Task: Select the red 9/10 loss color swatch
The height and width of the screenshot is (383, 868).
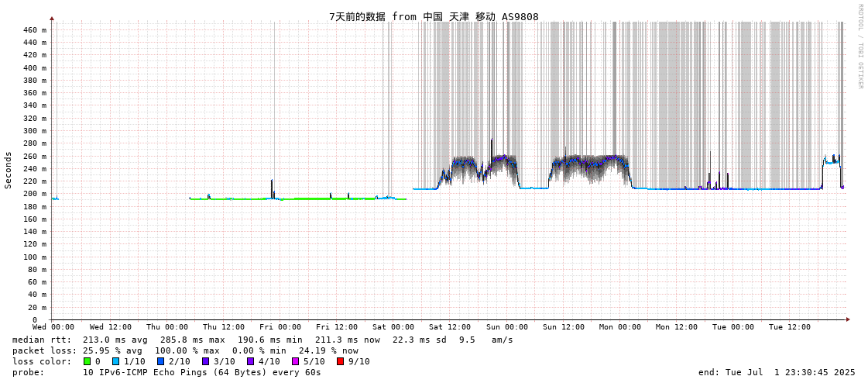Action: 340,361
